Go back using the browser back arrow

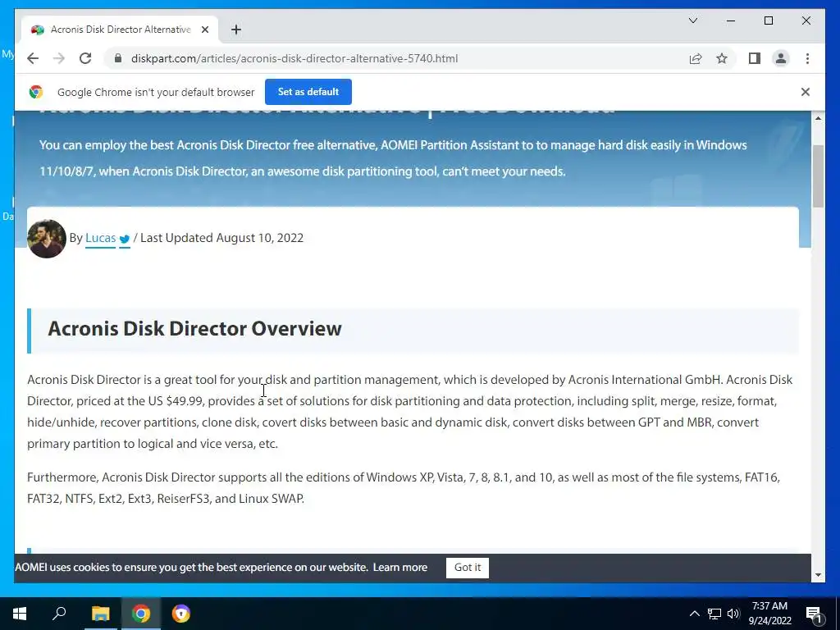33,58
